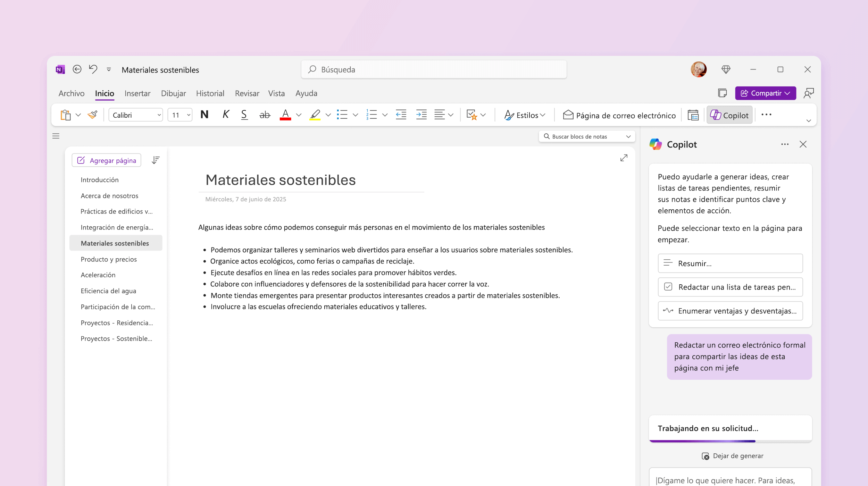Click the paragraph alignment icon
This screenshot has height=486, width=868.
tap(440, 115)
